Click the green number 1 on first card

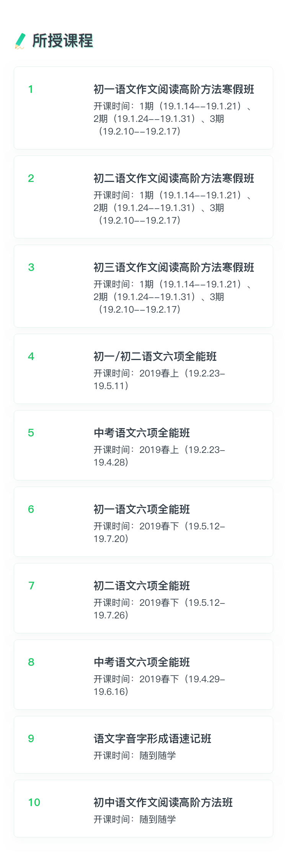(x=31, y=89)
